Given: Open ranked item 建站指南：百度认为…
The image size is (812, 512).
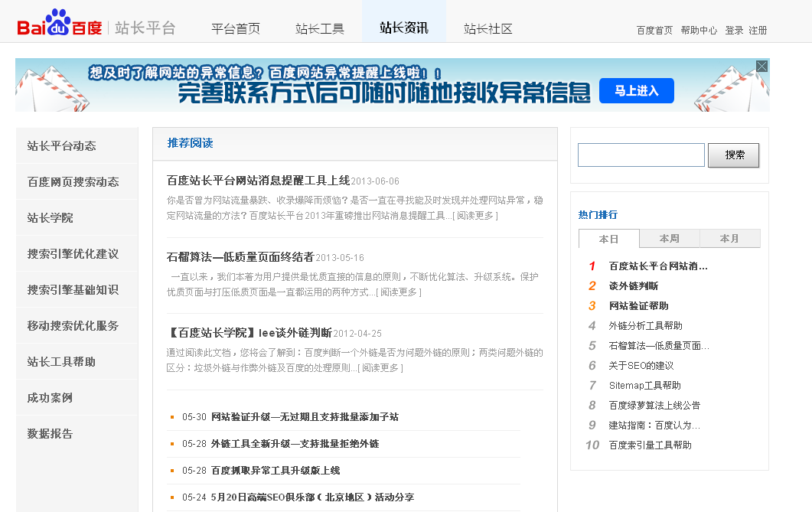Looking at the screenshot, I should click(x=654, y=425).
